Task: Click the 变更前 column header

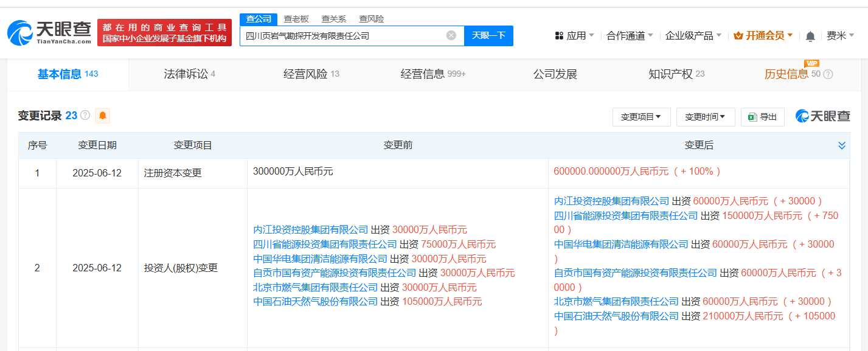Action: [x=398, y=145]
